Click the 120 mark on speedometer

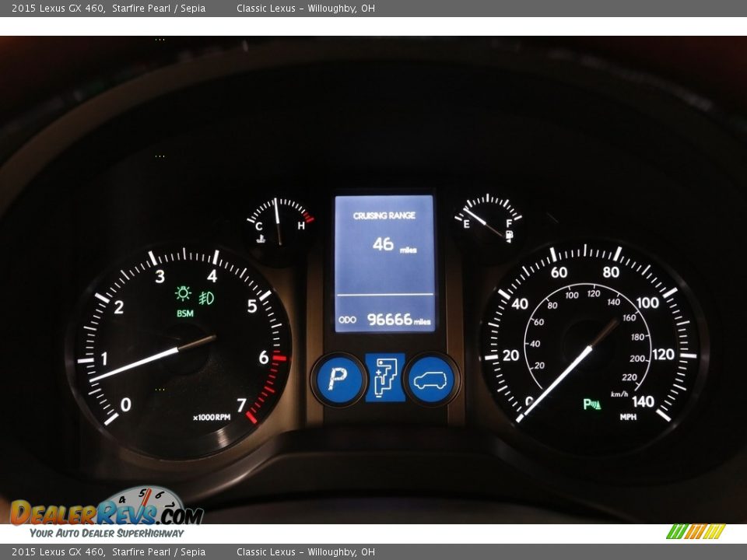(x=663, y=355)
